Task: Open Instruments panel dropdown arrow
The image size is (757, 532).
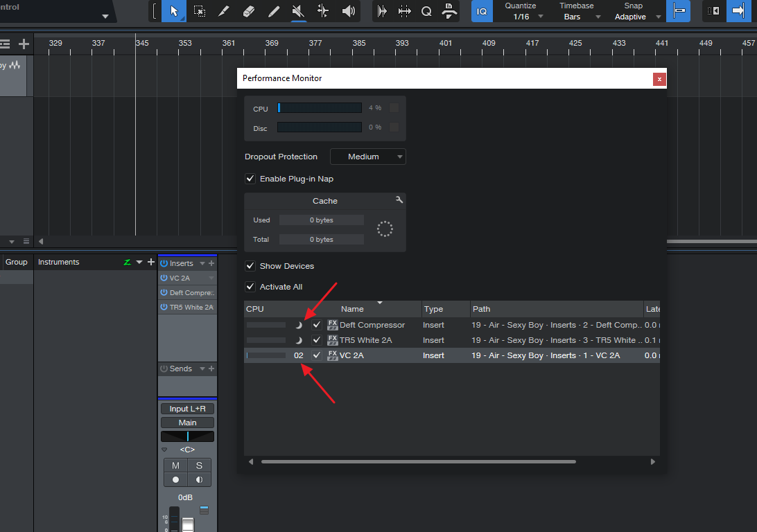Action: [x=139, y=262]
